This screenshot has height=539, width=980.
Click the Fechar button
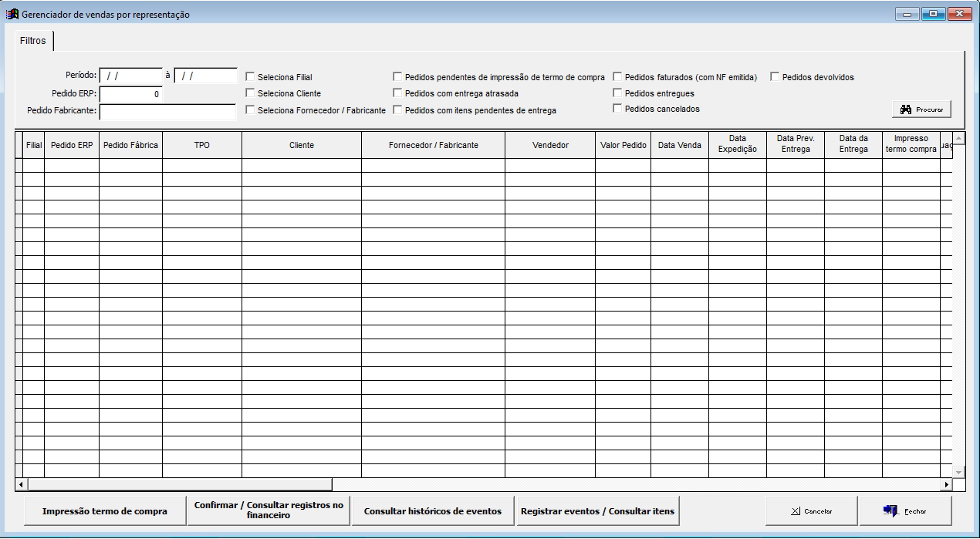point(906,511)
